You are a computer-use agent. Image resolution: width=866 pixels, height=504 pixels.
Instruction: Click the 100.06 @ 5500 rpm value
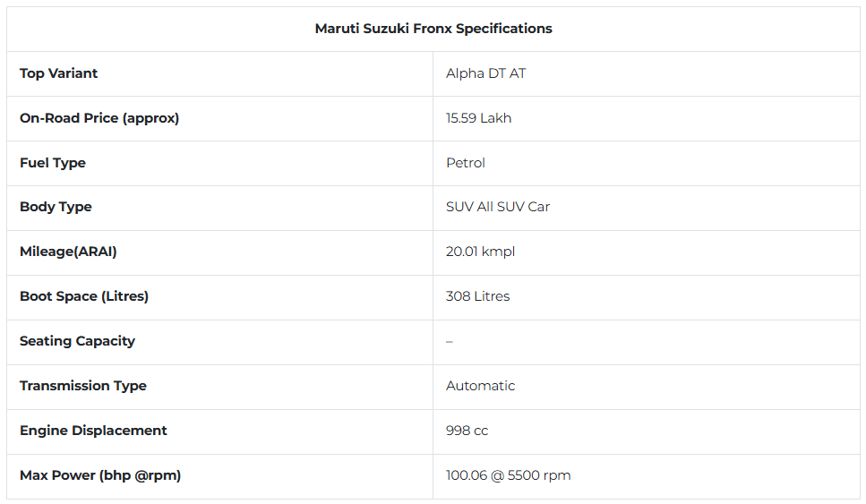(508, 475)
